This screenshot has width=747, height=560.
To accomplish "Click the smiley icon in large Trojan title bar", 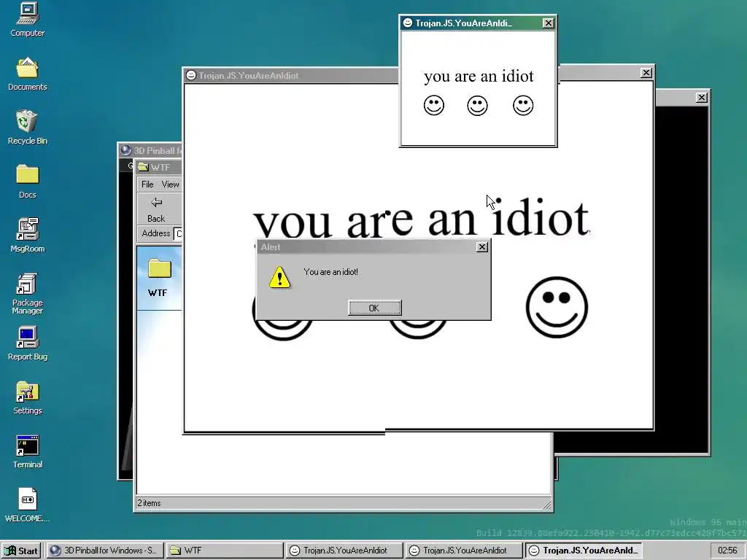I will (191, 75).
